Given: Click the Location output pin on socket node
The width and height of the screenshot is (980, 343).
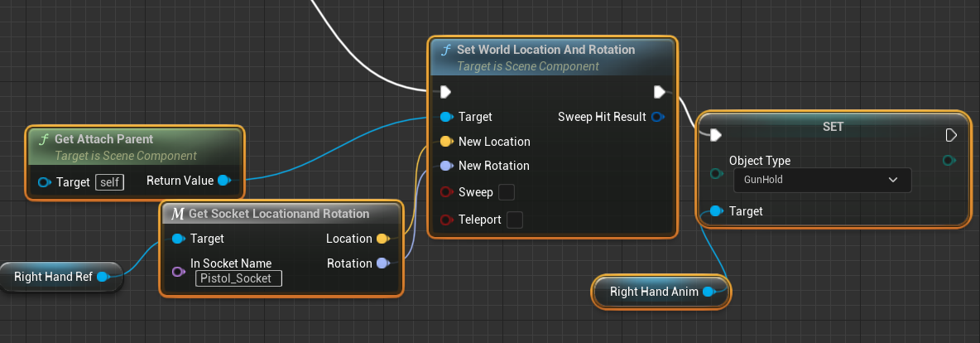Looking at the screenshot, I should coord(382,239).
